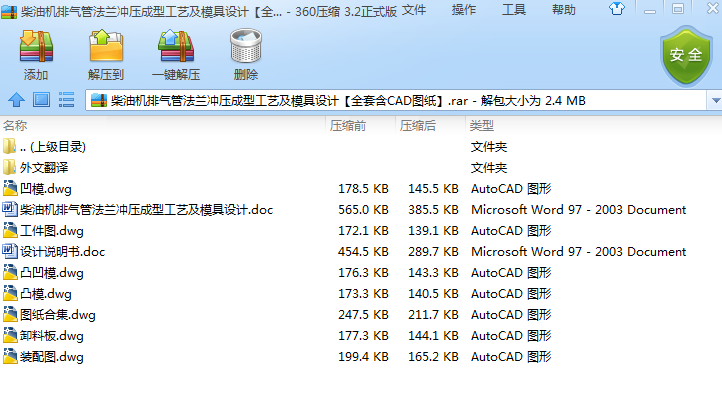This screenshot has height=395, width=722.
Task: Click Word document type in 设计说明书.doc row
Action: click(x=578, y=251)
